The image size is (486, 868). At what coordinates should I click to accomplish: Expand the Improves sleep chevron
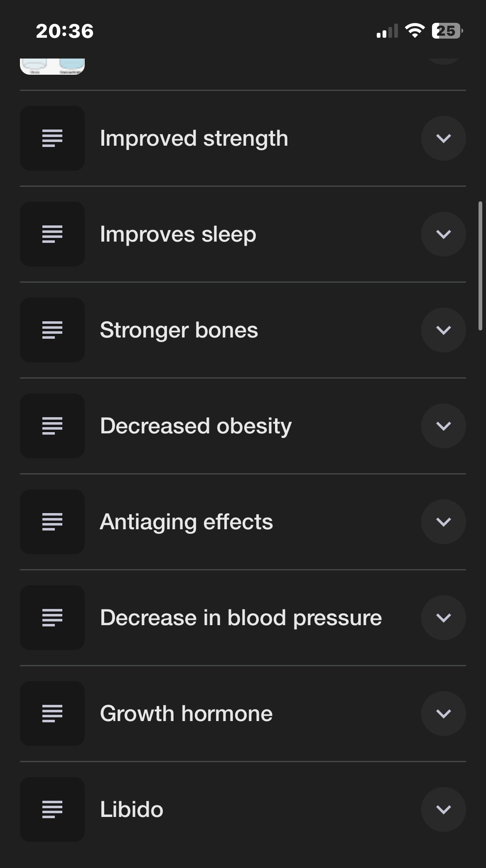point(444,234)
